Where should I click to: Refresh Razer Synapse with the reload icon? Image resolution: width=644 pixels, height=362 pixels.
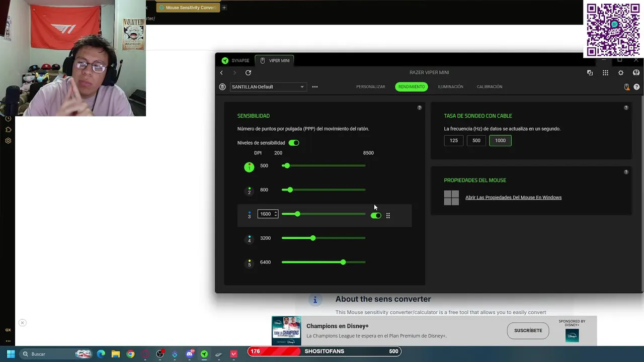point(248,73)
